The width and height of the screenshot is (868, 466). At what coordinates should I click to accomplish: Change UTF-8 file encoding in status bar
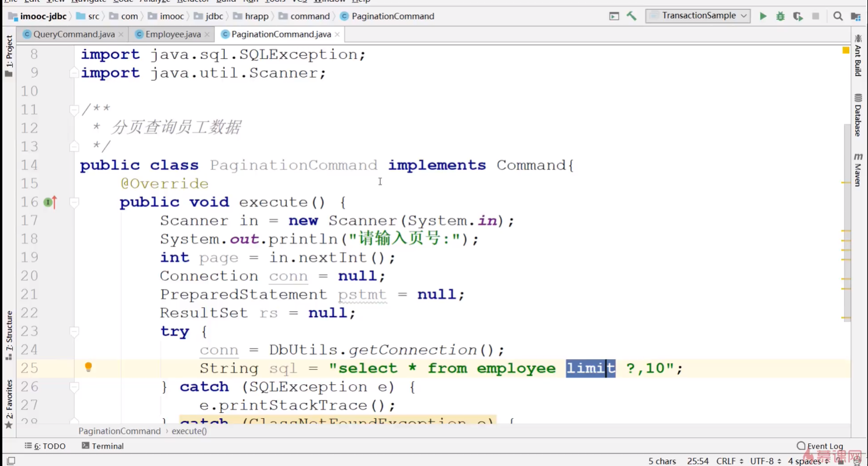coord(766,461)
